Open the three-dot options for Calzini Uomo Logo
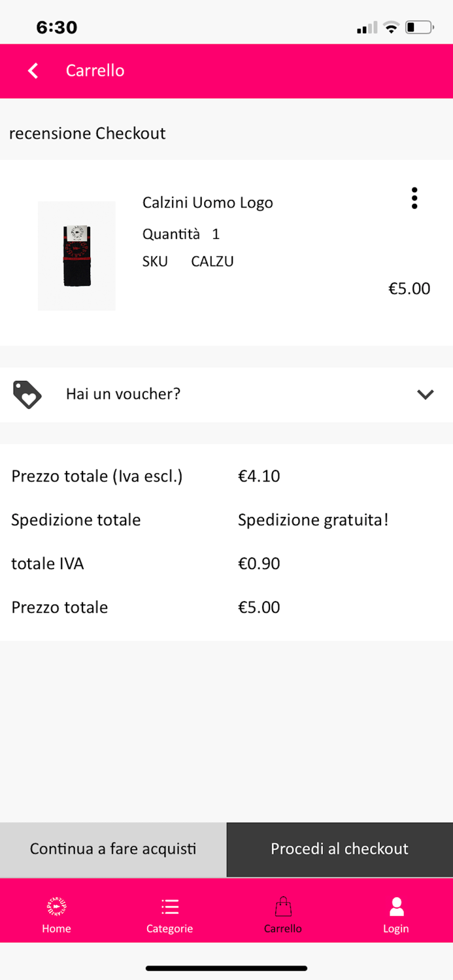Viewport: 453px width, 980px height. tap(414, 198)
